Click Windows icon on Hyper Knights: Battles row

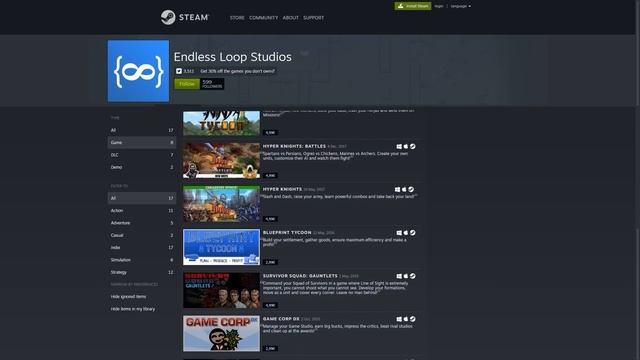(x=399, y=146)
